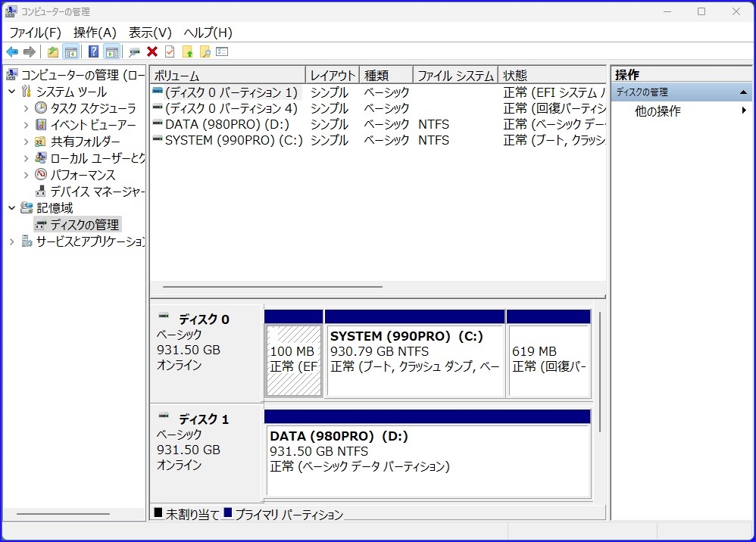This screenshot has width=756, height=542.
Task: Open the 操作(A) menu
Action: pos(95,33)
